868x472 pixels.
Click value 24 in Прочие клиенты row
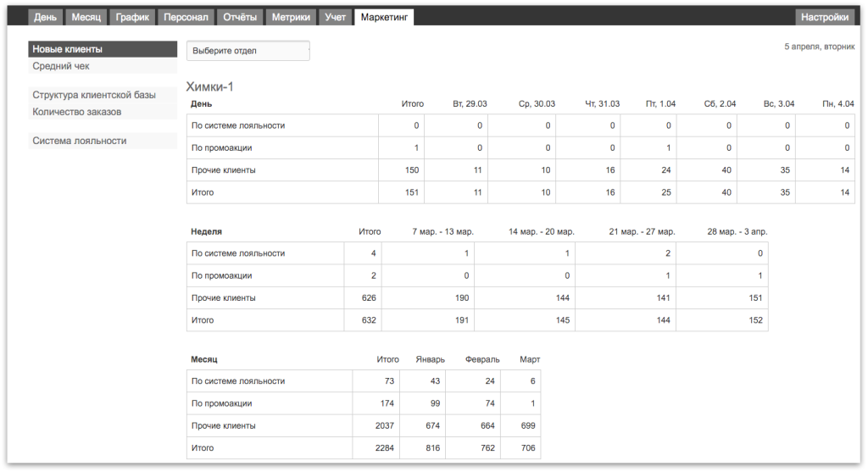pos(666,169)
